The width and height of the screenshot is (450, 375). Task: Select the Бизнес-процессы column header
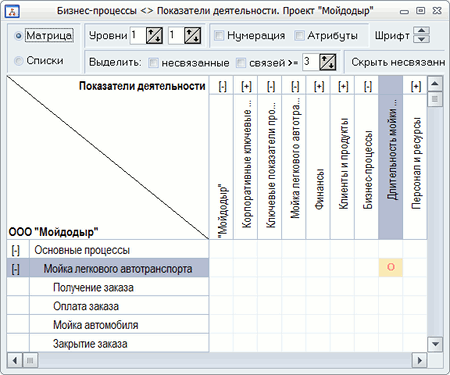point(367,170)
